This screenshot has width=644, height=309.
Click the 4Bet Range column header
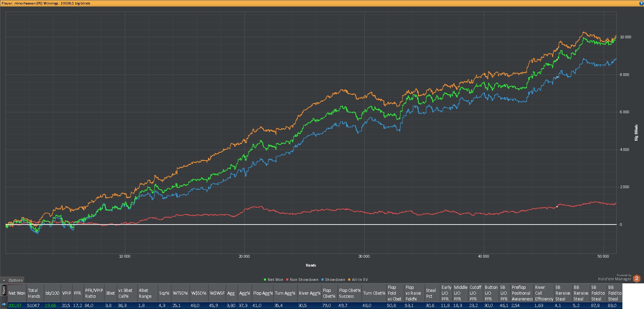(x=148, y=293)
